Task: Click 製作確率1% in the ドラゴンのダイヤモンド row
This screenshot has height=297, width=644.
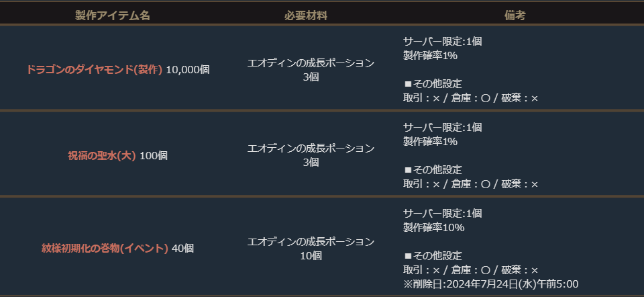Action: point(430,55)
